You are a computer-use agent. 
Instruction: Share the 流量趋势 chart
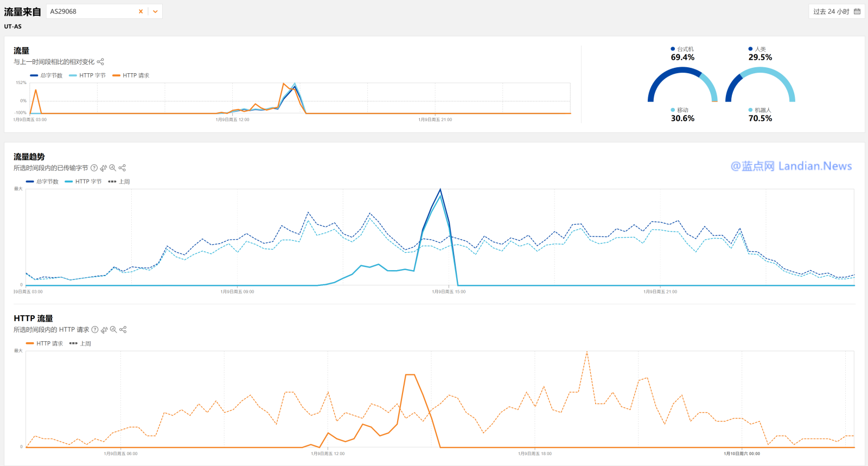122,168
